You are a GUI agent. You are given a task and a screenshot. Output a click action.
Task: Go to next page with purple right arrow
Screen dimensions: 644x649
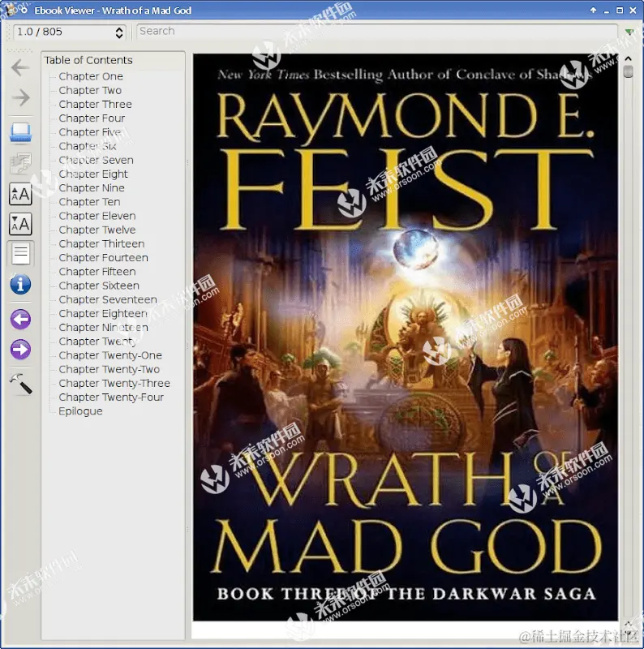tap(21, 350)
